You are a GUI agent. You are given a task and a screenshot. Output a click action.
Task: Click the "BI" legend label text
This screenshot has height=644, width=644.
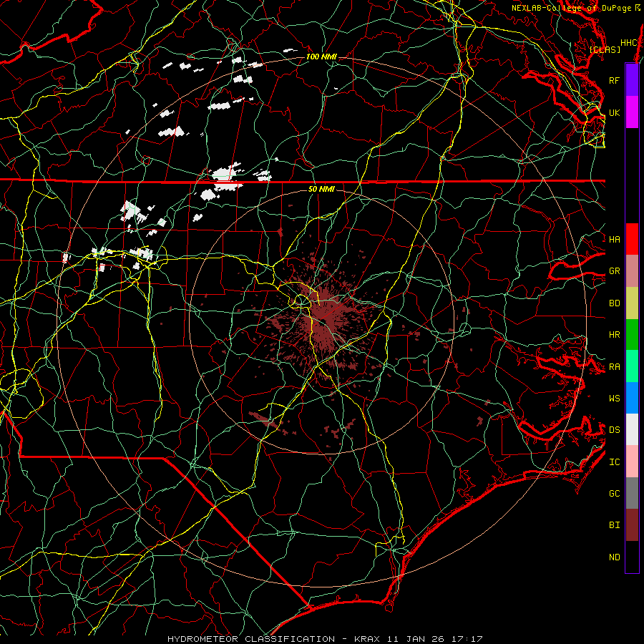(x=615, y=525)
